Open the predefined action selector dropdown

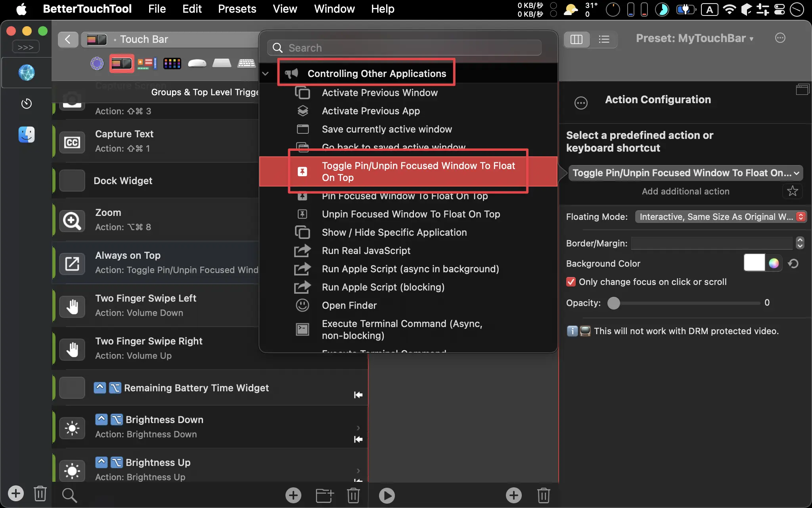tap(686, 173)
